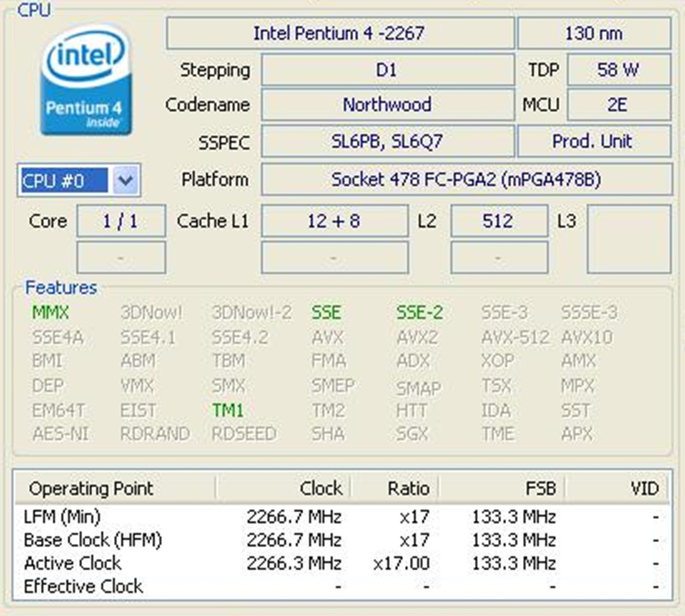Click the Base Clock (HFM) x17 ratio value
Screen dimensions: 685x616
(414, 540)
